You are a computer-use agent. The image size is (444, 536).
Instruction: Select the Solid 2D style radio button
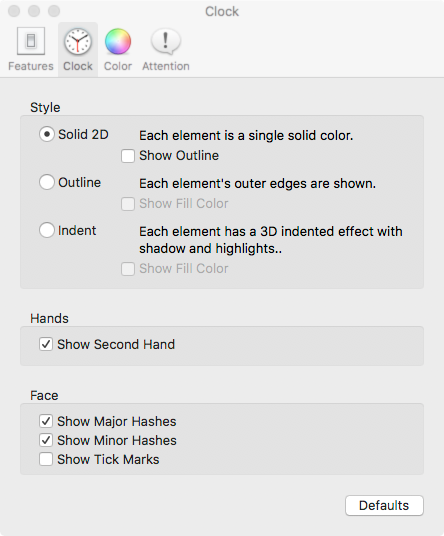pyautogui.click(x=47, y=134)
